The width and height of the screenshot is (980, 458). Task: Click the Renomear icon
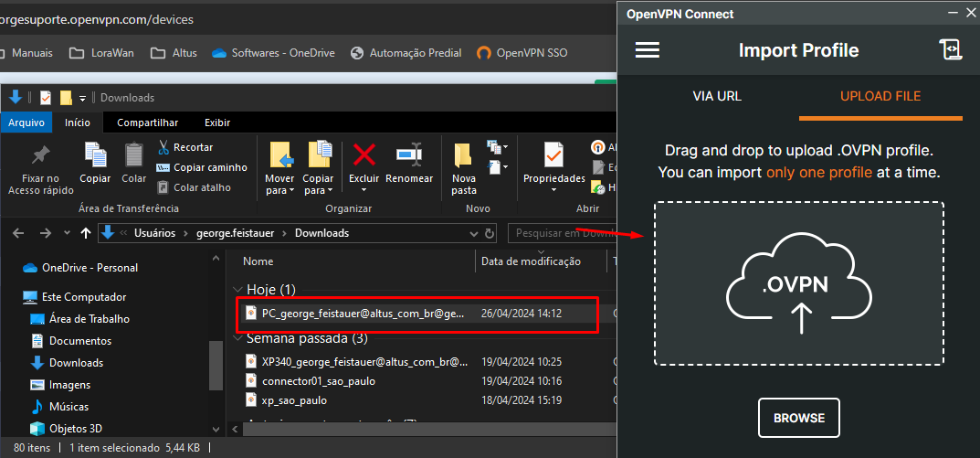click(409, 154)
